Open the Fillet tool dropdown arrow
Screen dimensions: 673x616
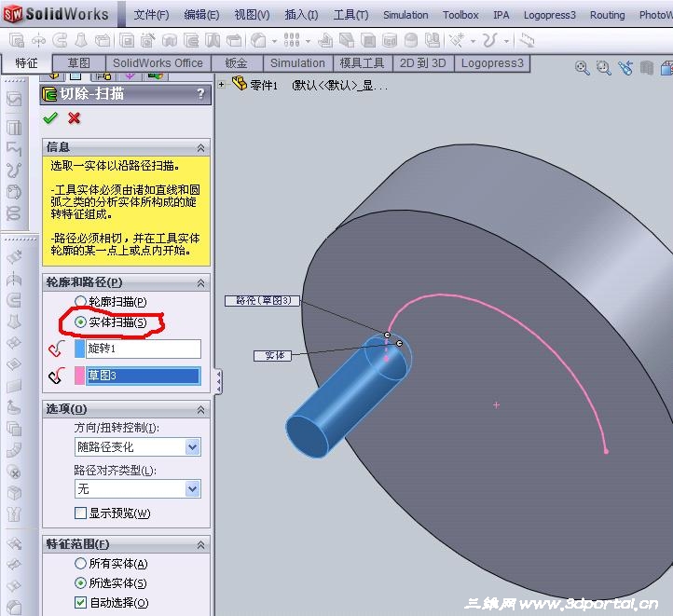(x=274, y=42)
